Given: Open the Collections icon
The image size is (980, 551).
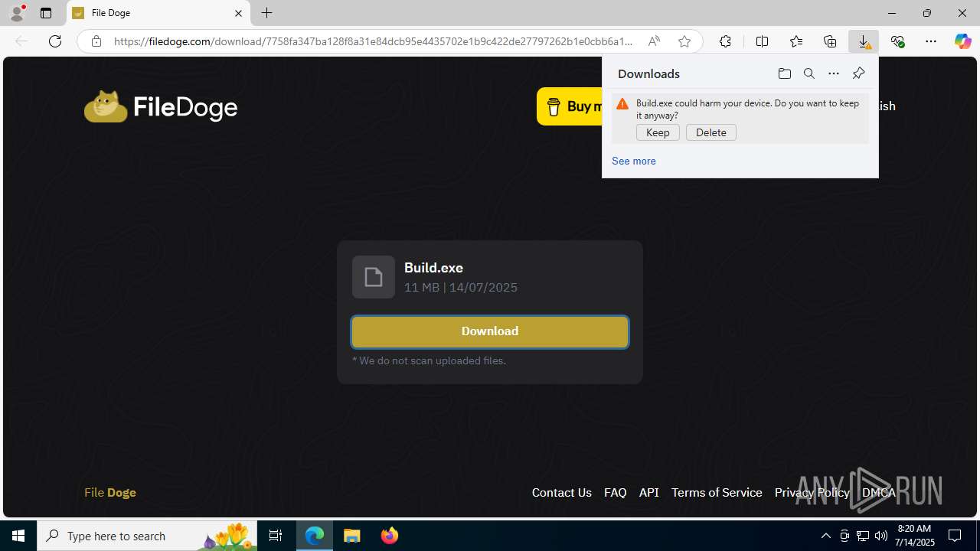Looking at the screenshot, I should [830, 41].
